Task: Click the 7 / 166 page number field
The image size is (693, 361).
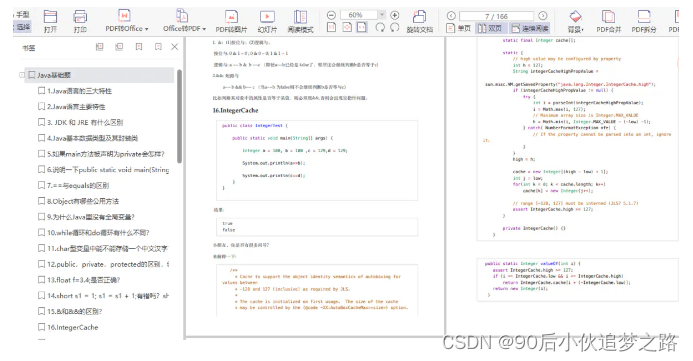Action: point(496,16)
